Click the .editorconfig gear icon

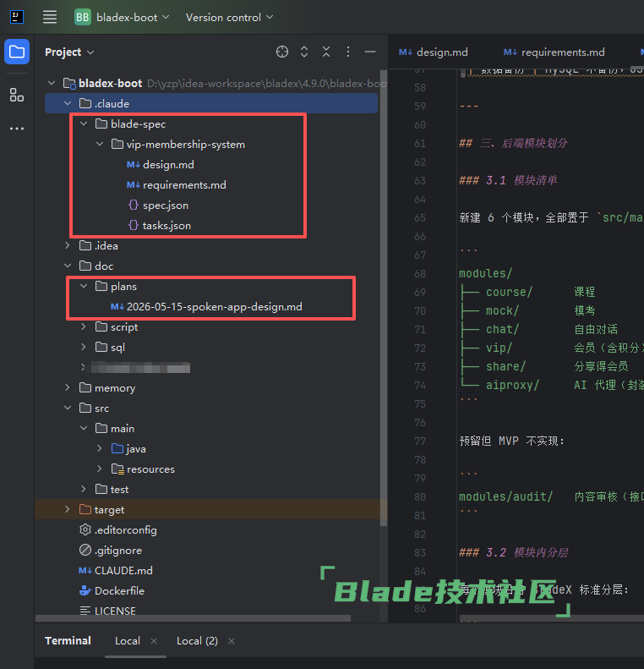(85, 529)
